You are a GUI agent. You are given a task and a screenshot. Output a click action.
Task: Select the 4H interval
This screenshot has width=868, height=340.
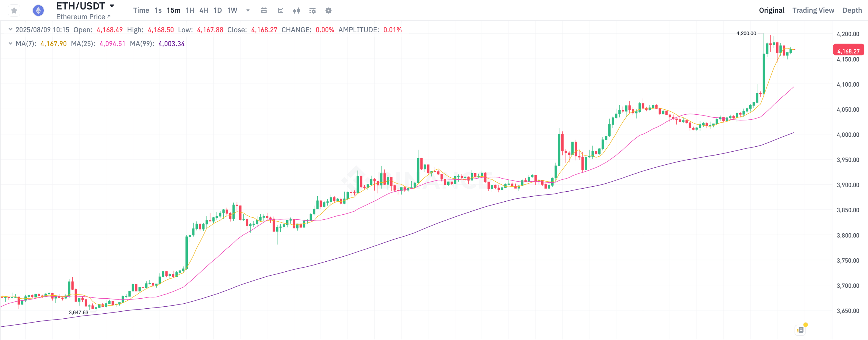[203, 10]
